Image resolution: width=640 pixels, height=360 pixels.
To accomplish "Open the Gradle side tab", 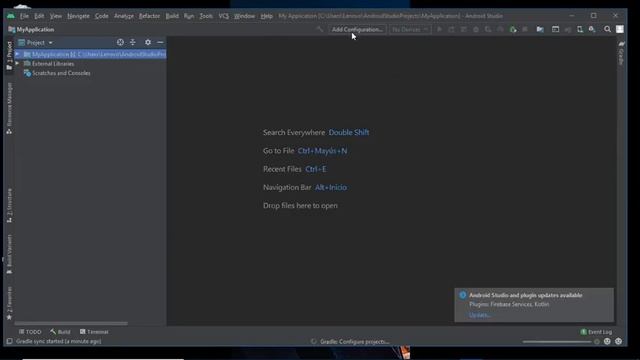I will coord(621,53).
